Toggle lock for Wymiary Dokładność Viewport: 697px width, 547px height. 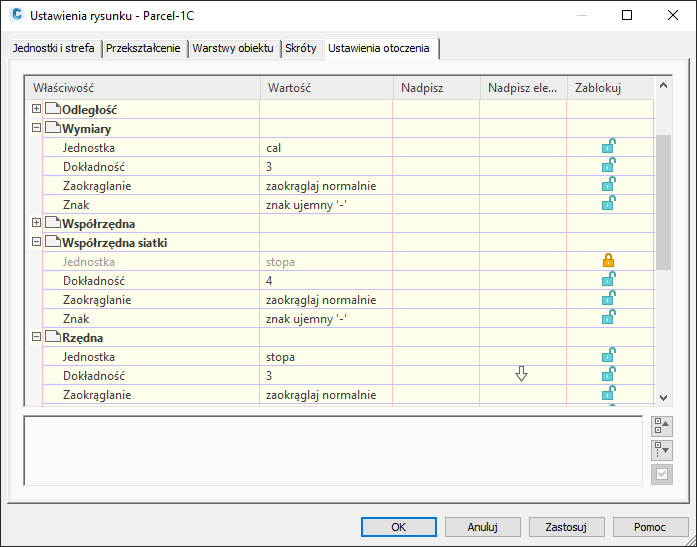tap(608, 166)
